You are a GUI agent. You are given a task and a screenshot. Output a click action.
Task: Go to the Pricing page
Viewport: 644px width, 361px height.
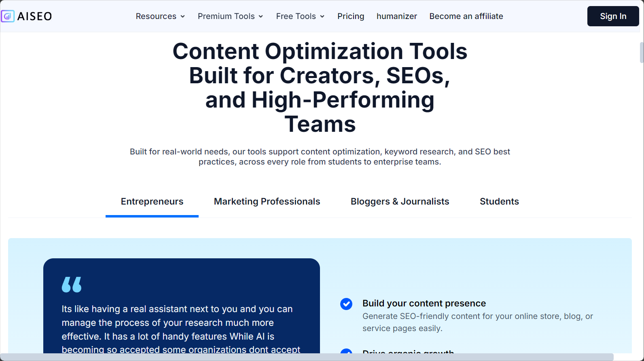351,16
